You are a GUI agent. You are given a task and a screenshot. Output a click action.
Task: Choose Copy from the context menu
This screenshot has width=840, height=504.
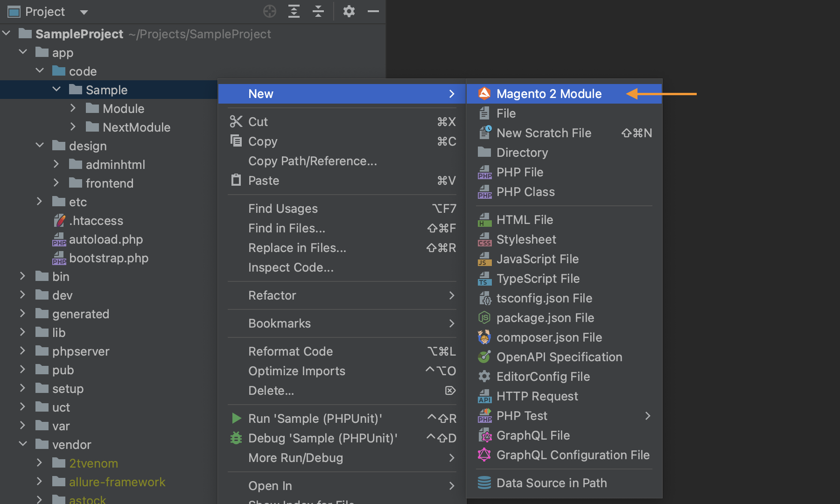[x=342, y=141]
